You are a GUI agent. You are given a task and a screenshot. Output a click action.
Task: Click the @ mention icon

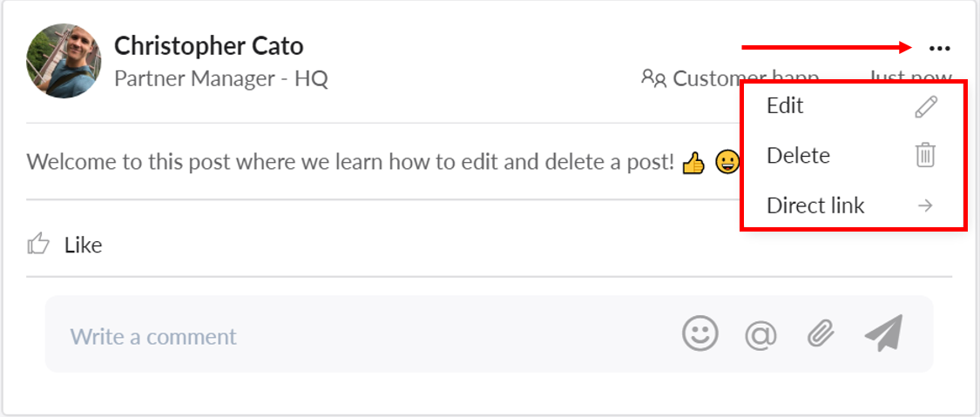[760, 335]
